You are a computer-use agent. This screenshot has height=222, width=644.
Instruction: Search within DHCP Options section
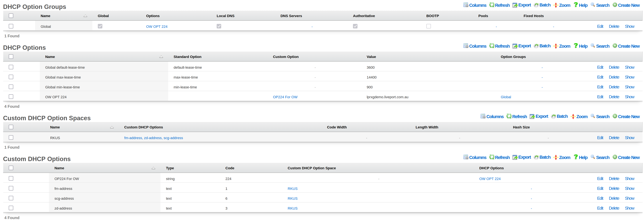[x=600, y=46]
